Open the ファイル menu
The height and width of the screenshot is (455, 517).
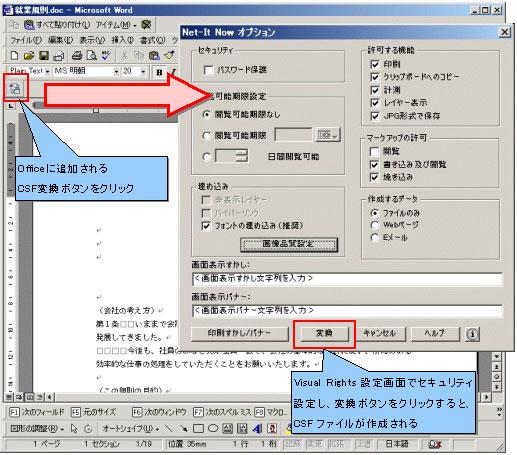(x=26, y=40)
